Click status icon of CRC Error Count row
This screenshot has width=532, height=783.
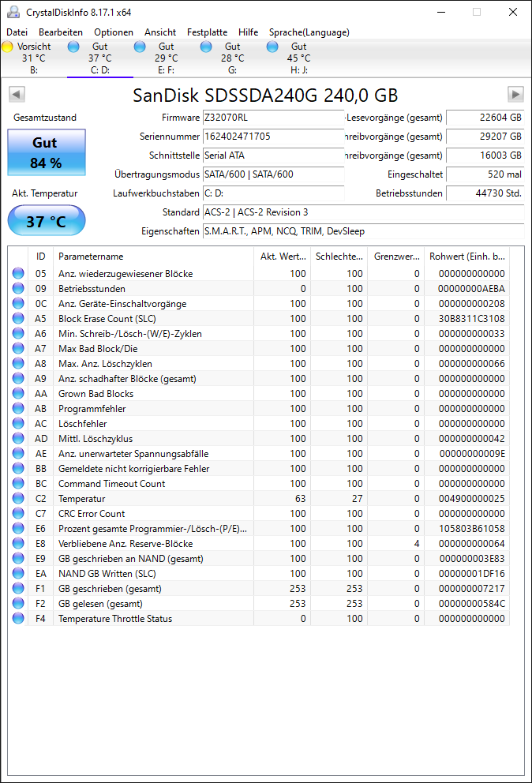click(18, 513)
